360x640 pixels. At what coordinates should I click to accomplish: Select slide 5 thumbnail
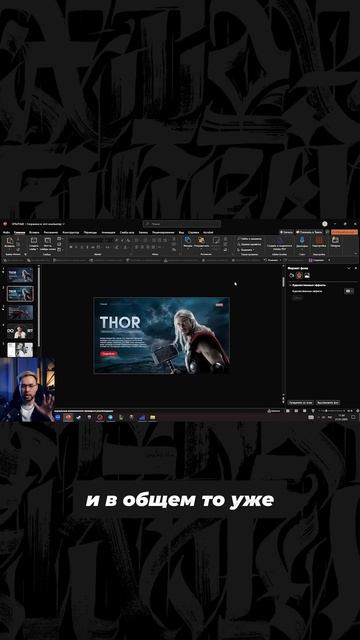tap(20, 350)
